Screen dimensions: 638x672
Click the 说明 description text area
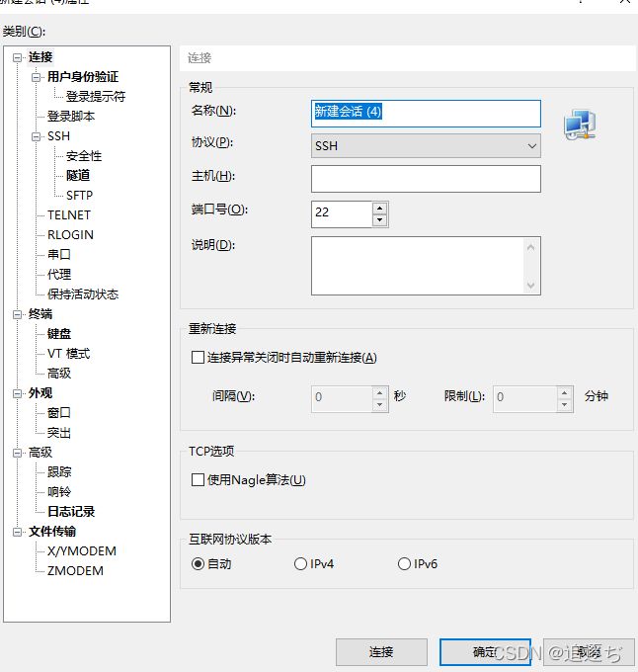click(426, 266)
